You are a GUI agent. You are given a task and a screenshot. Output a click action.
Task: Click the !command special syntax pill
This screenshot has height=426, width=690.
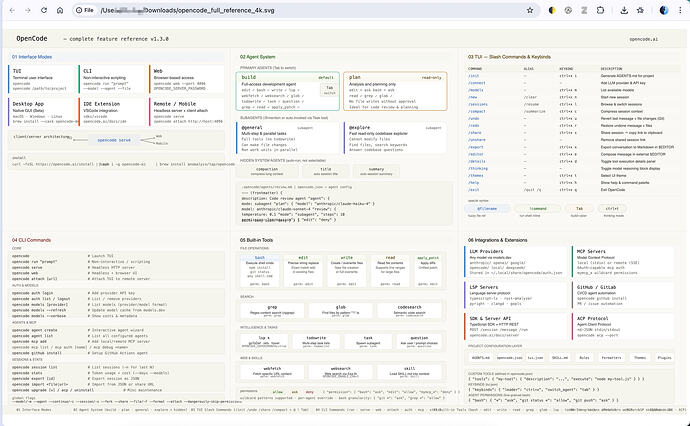click(538, 209)
